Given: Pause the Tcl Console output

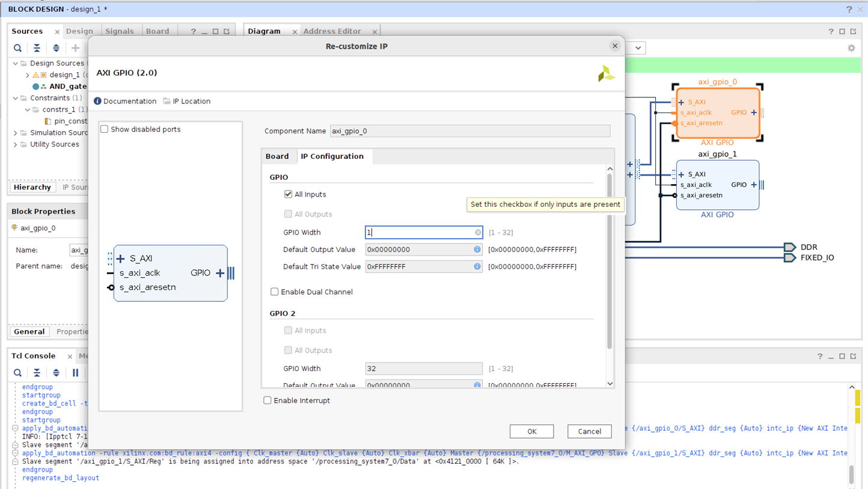Looking at the screenshot, I should coord(75,373).
